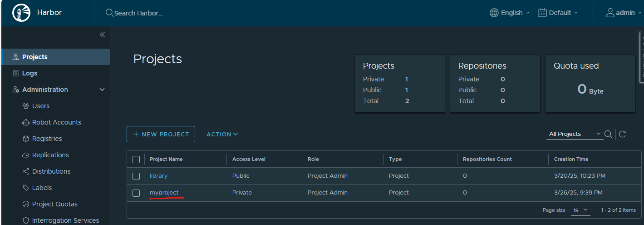The height and width of the screenshot is (225, 644).
Task: Sort by Repositories Count column header
Action: (487, 159)
